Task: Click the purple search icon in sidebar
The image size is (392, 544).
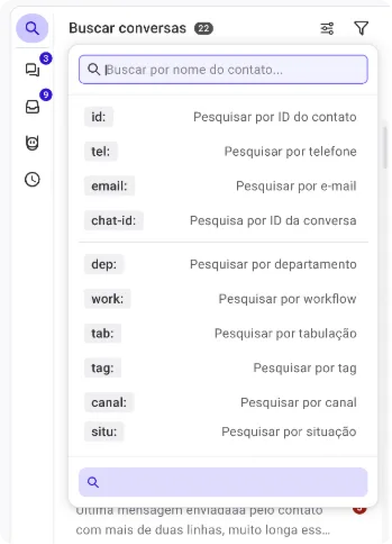Action: [x=32, y=28]
